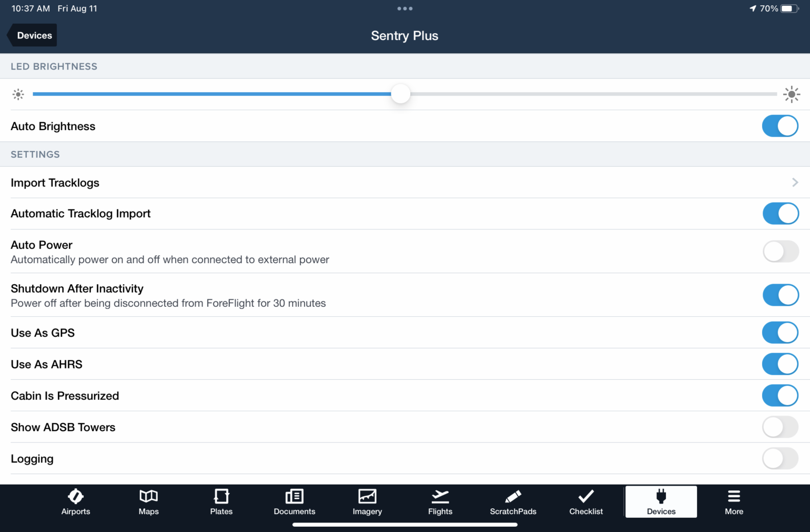This screenshot has height=532, width=810.
Task: Turn on Logging
Action: tap(780, 459)
